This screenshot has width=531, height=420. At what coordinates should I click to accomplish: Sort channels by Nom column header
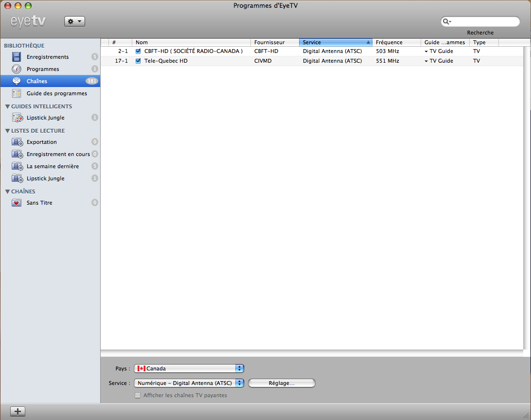pyautogui.click(x=191, y=42)
